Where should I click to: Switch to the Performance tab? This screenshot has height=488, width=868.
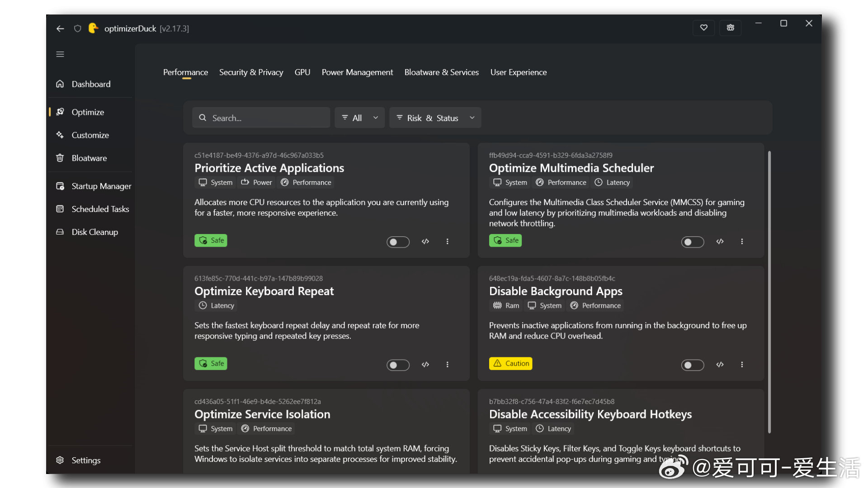[x=185, y=72]
